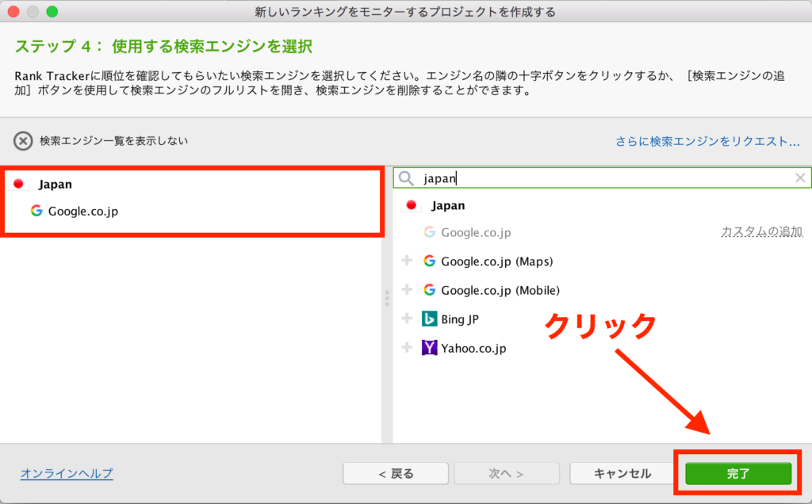Add Yahoo.co.jp with plus icon
This screenshot has height=504, width=812.
(x=407, y=347)
